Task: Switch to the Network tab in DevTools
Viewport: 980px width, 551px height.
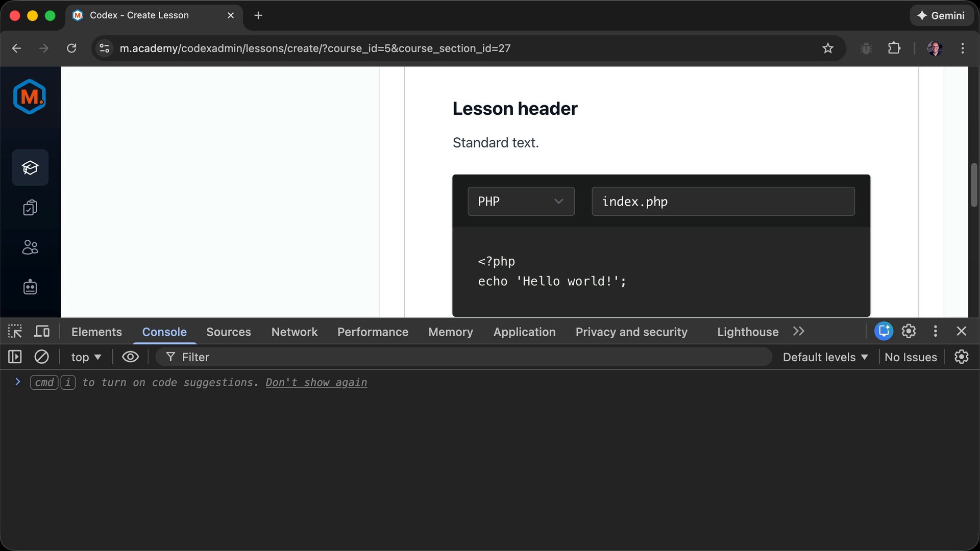Action: point(295,332)
